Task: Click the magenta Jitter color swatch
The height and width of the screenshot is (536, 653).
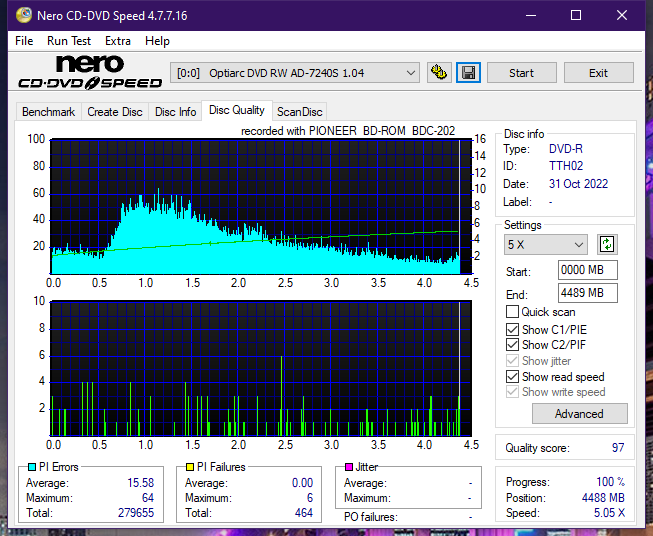Action: coord(349,467)
